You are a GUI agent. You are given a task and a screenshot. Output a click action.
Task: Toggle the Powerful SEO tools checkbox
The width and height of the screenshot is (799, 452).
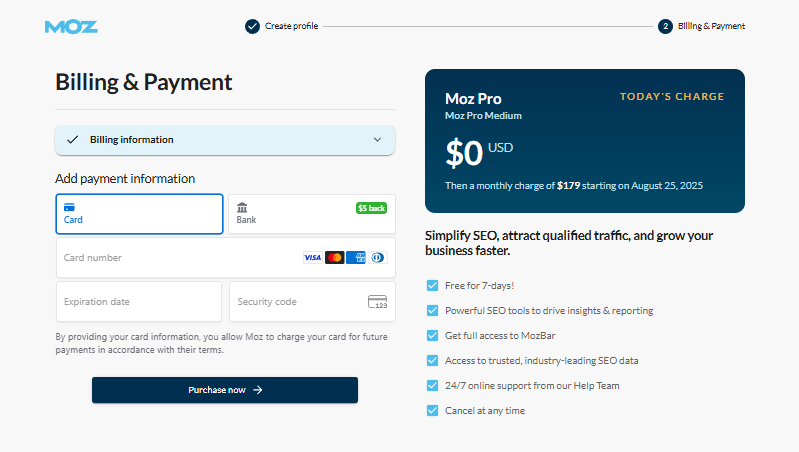click(x=432, y=310)
